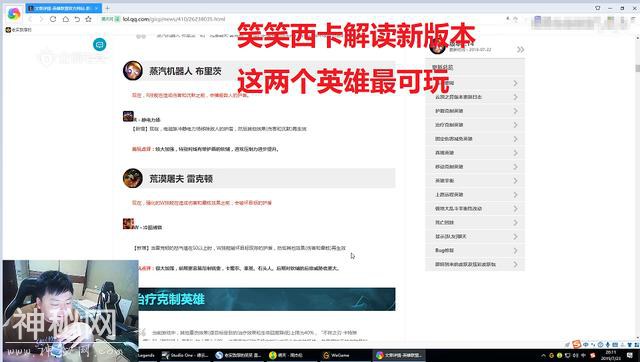The image size is (640, 362).
Task: Click the taskbar clock and date
Action: pos(611,355)
